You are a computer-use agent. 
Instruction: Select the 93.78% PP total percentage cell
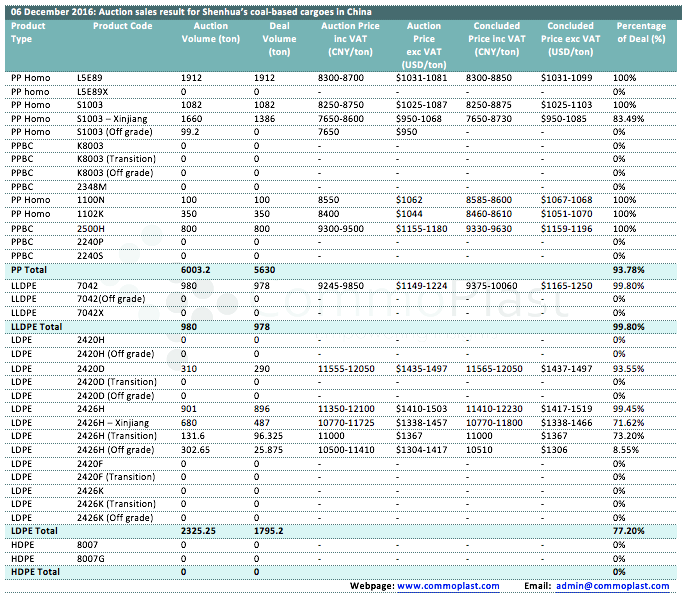[628, 270]
